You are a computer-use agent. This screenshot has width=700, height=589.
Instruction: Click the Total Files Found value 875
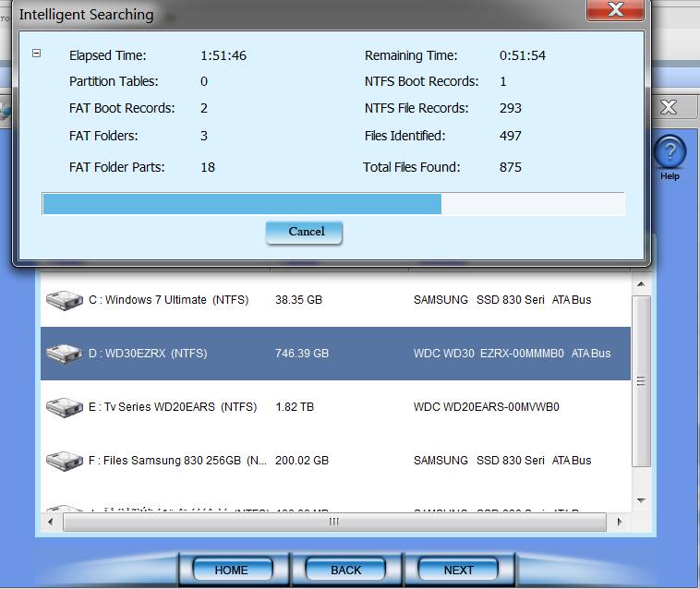point(511,167)
